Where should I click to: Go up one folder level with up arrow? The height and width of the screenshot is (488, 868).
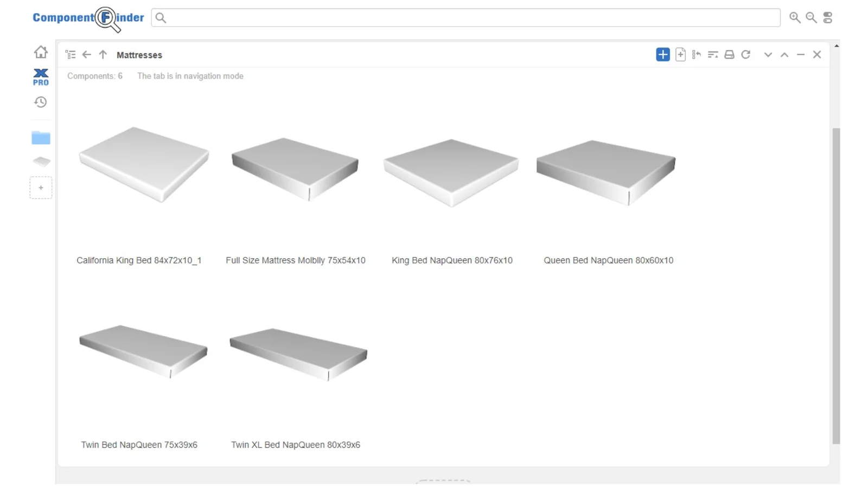coord(103,54)
